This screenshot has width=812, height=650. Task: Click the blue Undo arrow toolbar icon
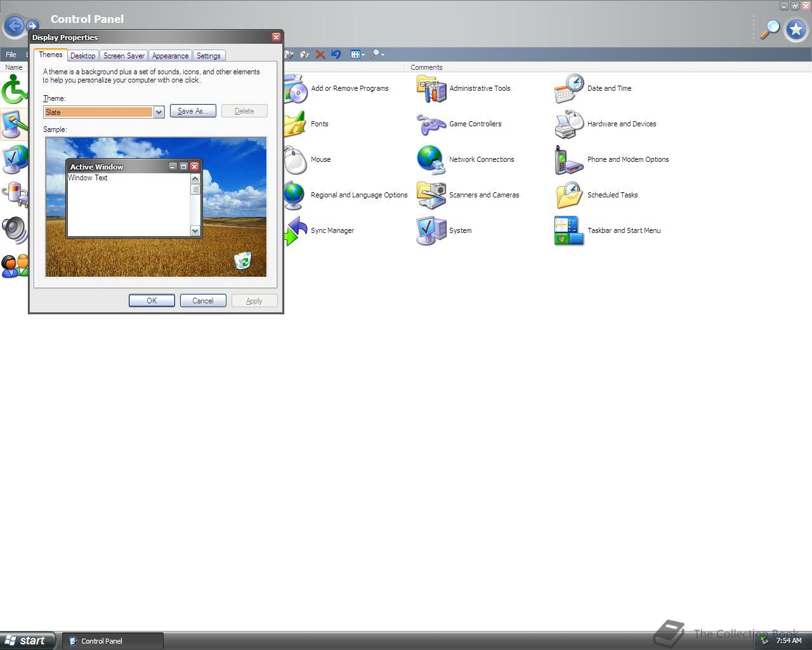click(x=336, y=55)
